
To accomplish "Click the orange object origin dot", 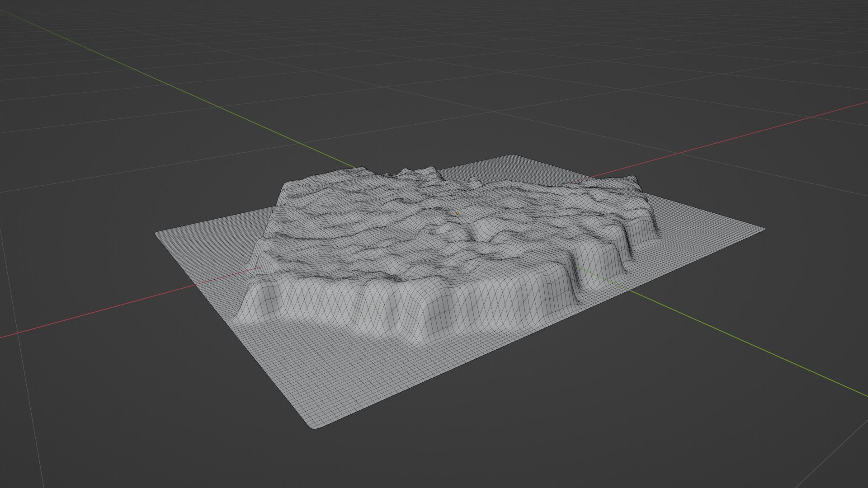I will pos(458,213).
